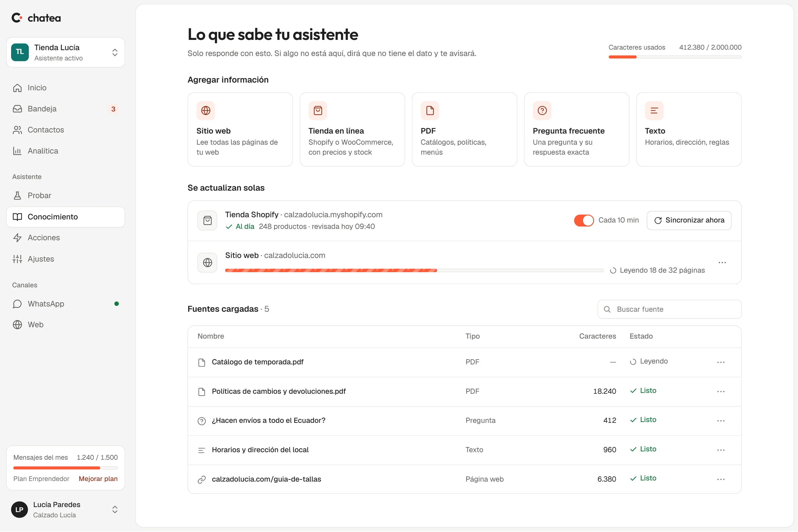Click the LP user avatar
This screenshot has width=798, height=532.
(19, 510)
